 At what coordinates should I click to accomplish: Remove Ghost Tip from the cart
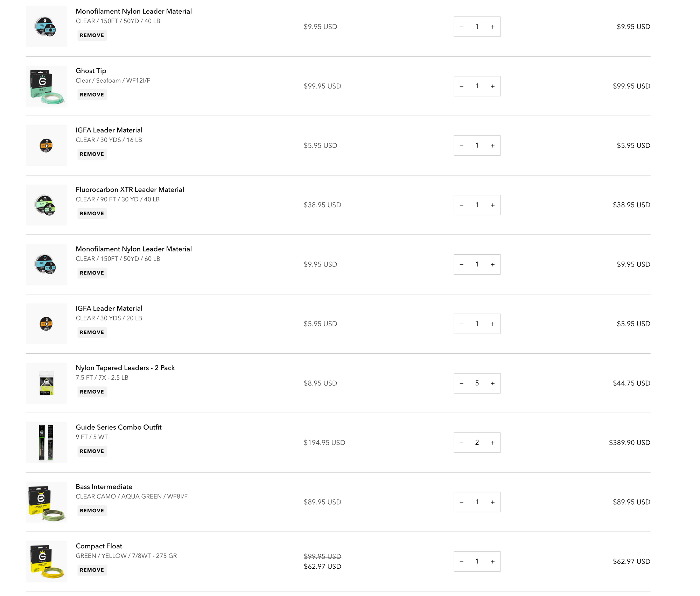click(92, 95)
